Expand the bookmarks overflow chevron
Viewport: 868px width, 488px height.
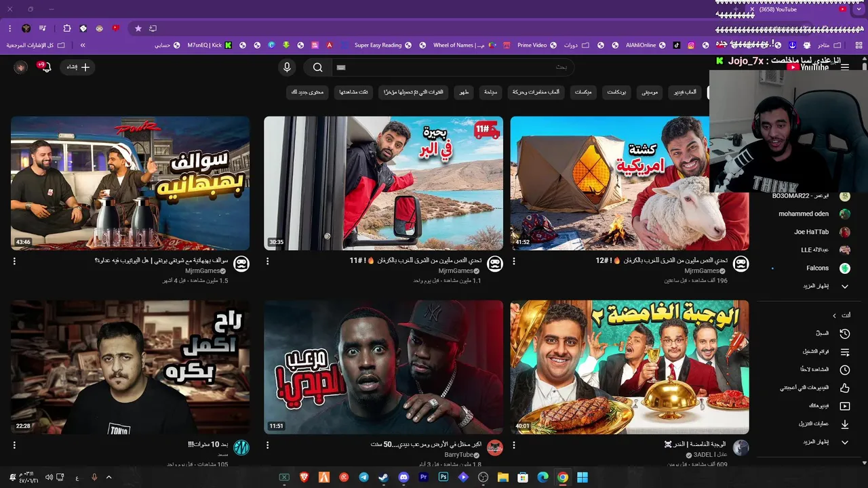83,45
